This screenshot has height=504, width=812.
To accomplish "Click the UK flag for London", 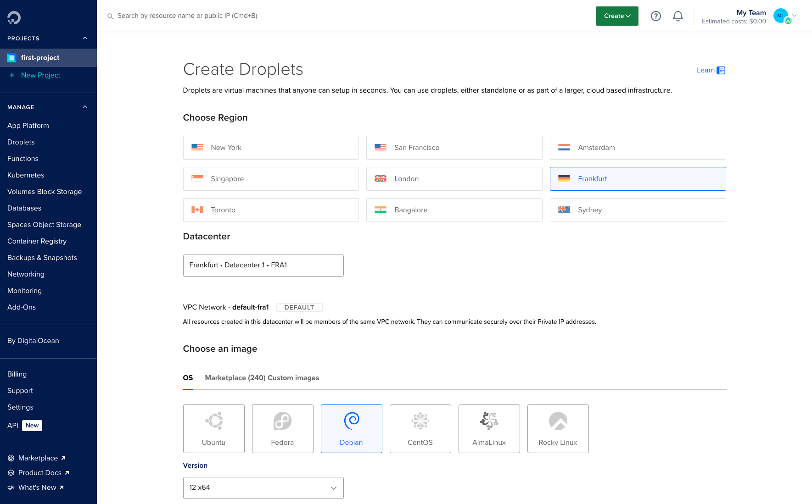I will coord(381,178).
